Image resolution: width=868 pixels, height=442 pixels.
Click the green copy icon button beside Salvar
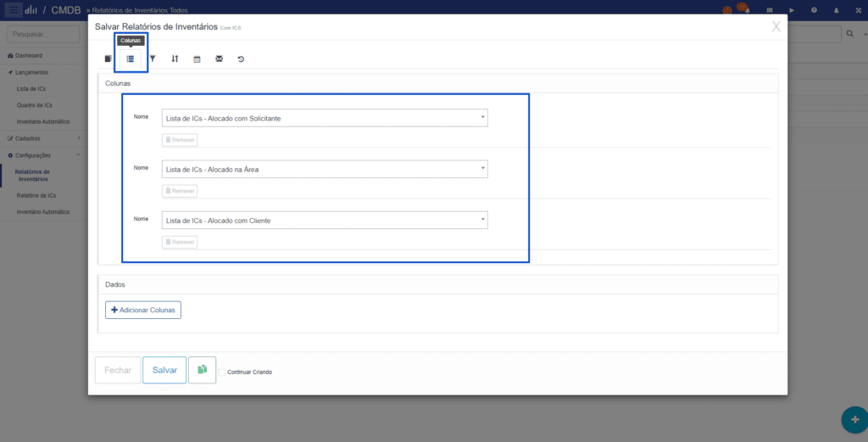point(202,370)
